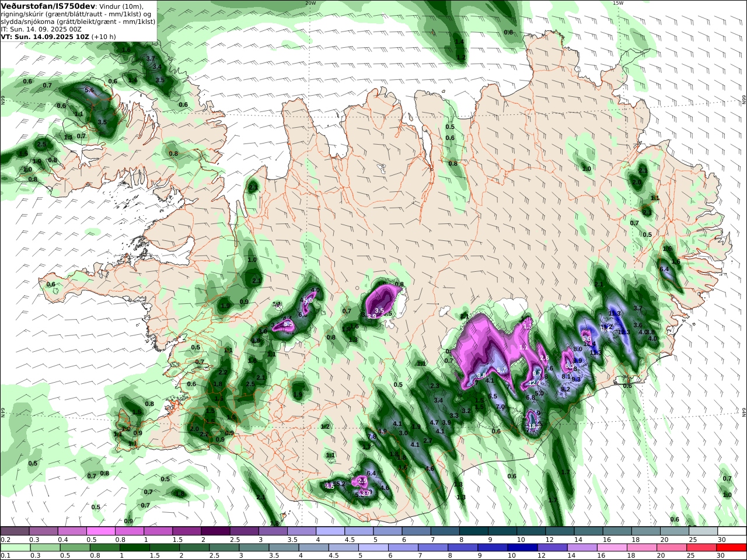Select the pale green 0.1–0.3 rain scale swatch
Screen dimensions: 747x560
[x=15, y=548]
